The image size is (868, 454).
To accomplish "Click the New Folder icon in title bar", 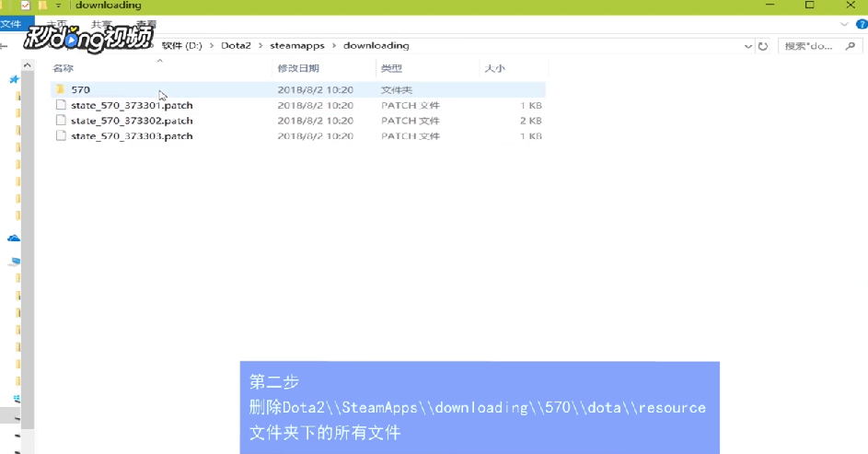I will pos(42,6).
